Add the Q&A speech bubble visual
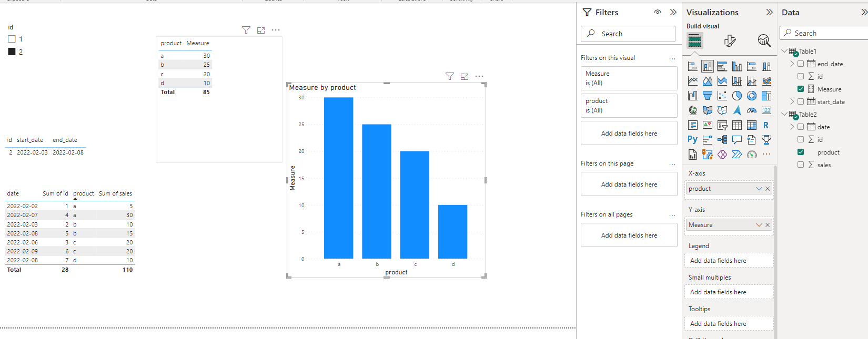 pyautogui.click(x=737, y=140)
